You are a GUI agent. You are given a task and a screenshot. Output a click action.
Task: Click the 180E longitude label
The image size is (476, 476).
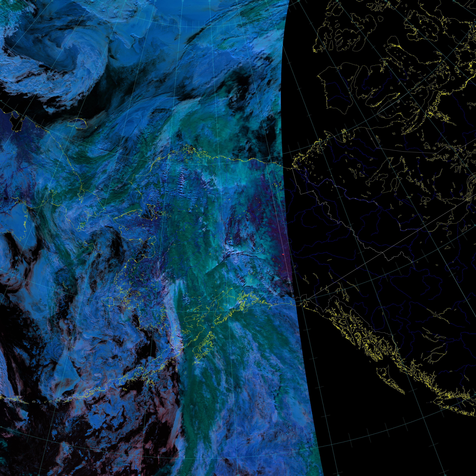click(126, 1)
